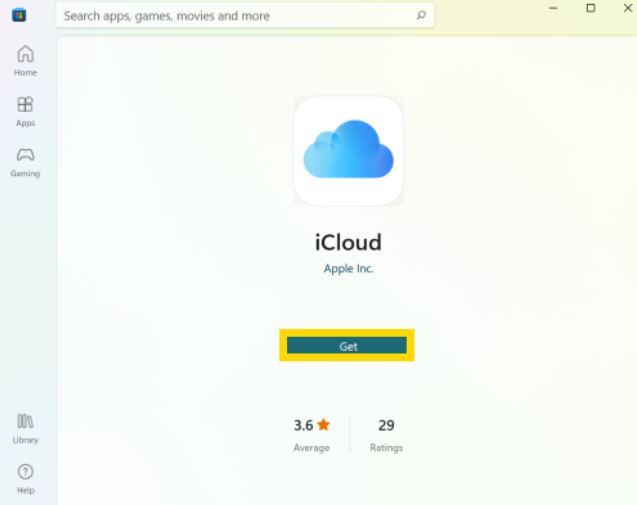This screenshot has width=637, height=505.
Task: Open the Help icon in sidebar
Action: pyautogui.click(x=25, y=479)
